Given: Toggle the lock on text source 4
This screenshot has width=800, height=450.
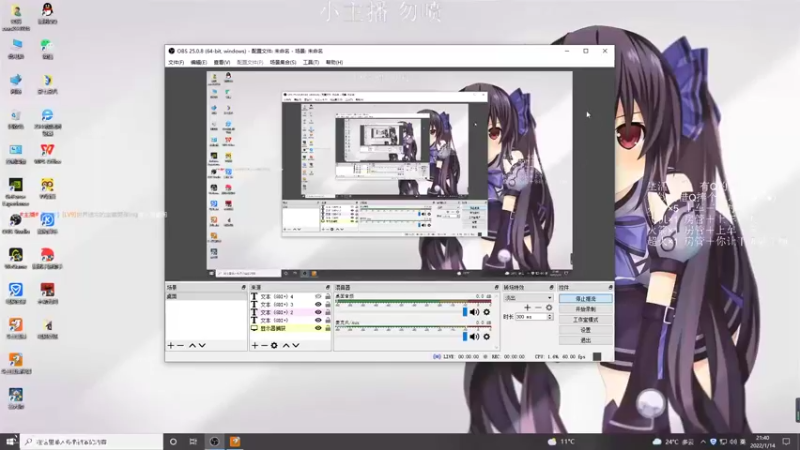Looking at the screenshot, I should pyautogui.click(x=328, y=296).
